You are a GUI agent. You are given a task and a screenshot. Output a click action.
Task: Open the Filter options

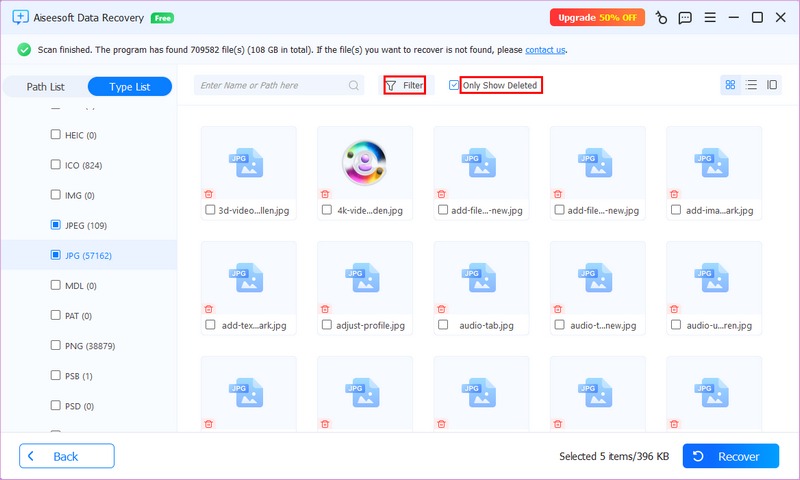point(404,86)
